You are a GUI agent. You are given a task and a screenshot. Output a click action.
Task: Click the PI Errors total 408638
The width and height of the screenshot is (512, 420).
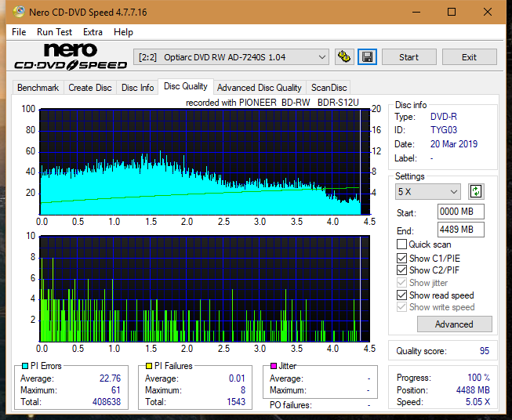107,402
